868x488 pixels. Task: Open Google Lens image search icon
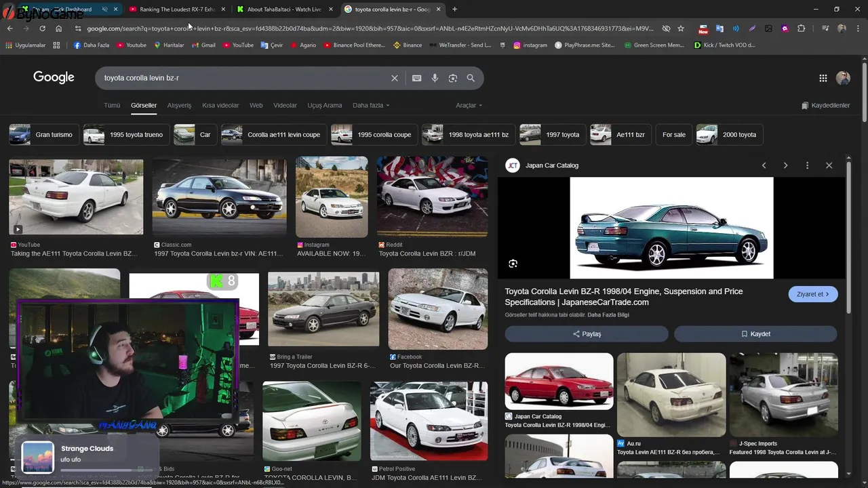452,78
